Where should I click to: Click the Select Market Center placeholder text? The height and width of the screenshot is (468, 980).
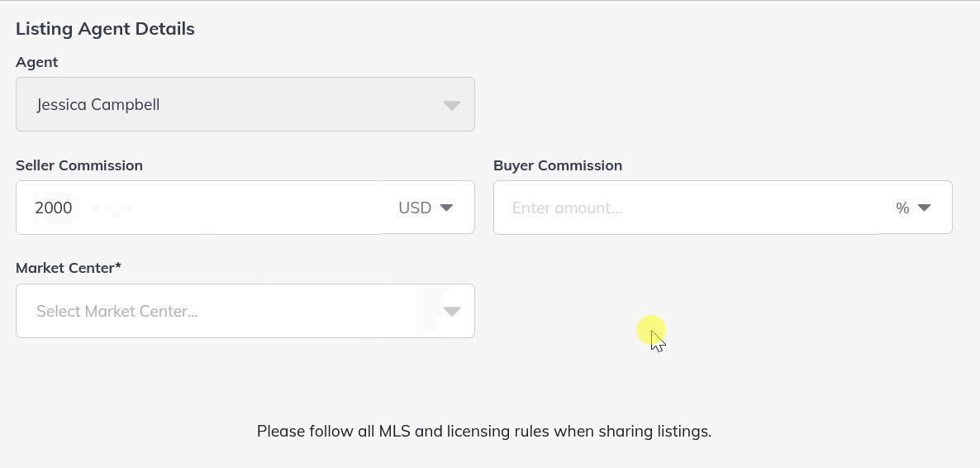coord(117,312)
